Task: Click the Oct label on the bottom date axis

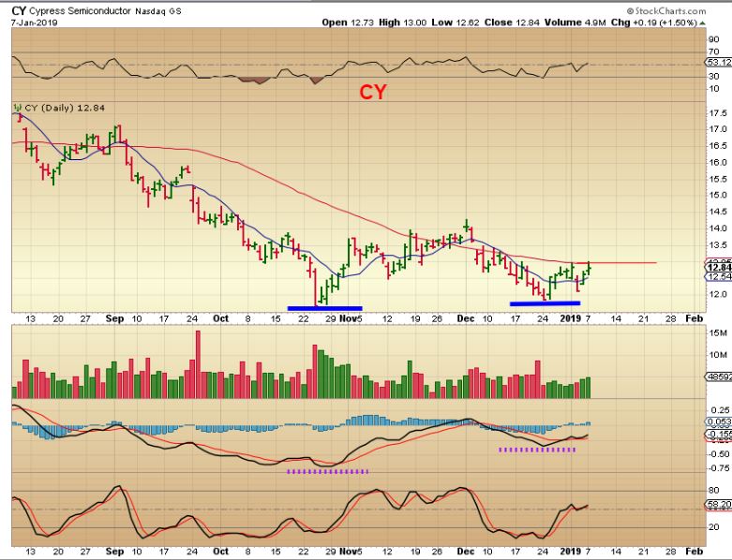Action: click(x=220, y=552)
